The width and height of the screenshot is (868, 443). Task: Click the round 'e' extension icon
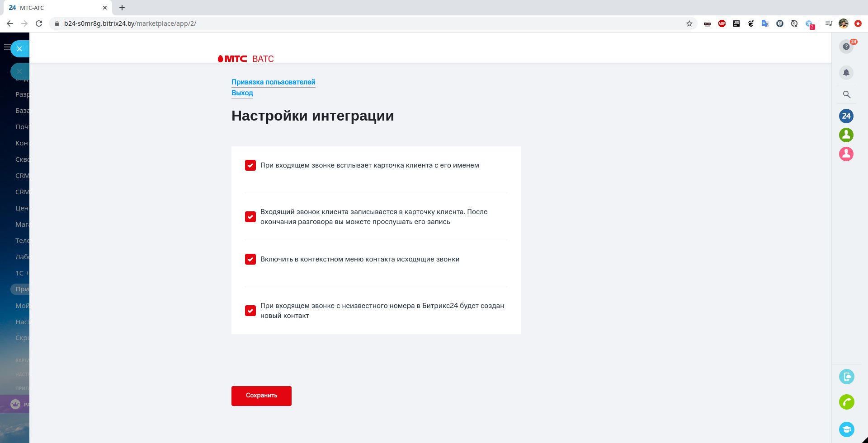tap(780, 23)
